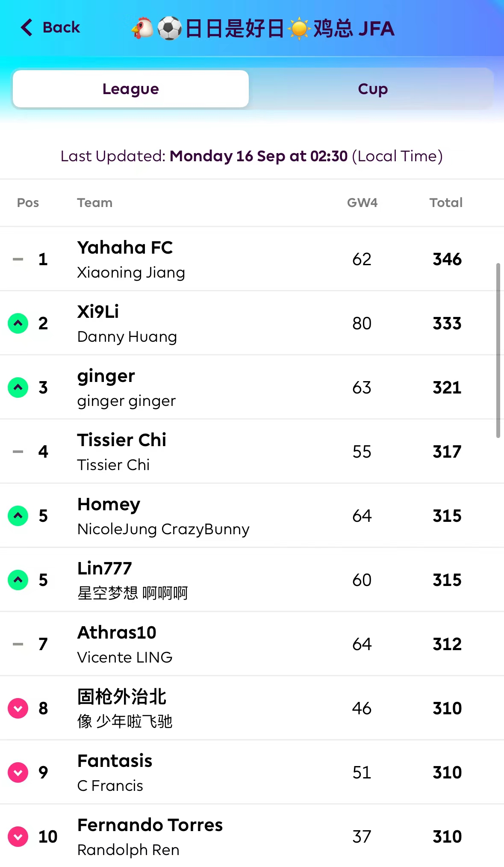Tap the back chevron arrow icon

click(27, 27)
